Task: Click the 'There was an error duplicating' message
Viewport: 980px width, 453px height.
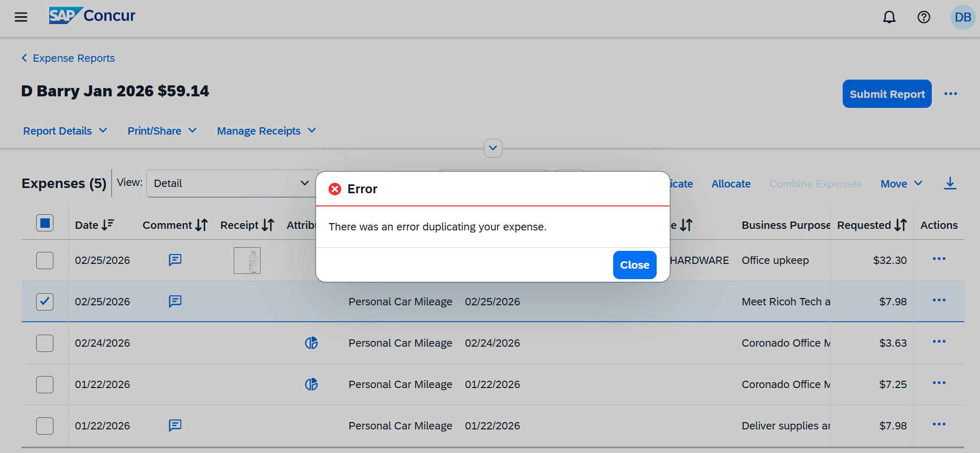Action: point(438,227)
